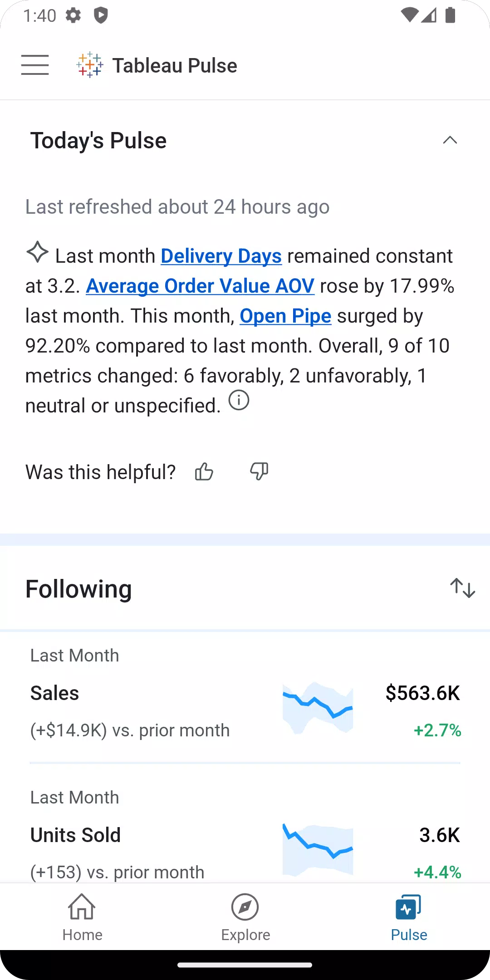Tap the sparkle AI summary icon

(37, 252)
